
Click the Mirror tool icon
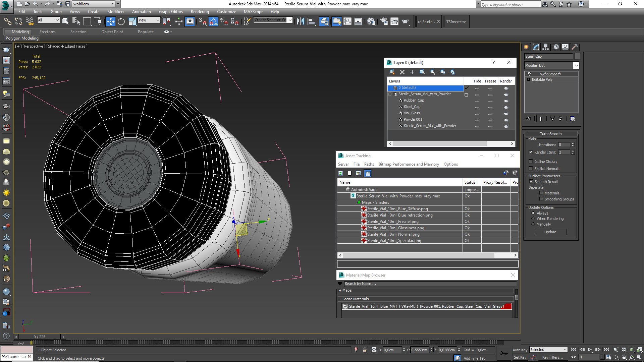300,22
